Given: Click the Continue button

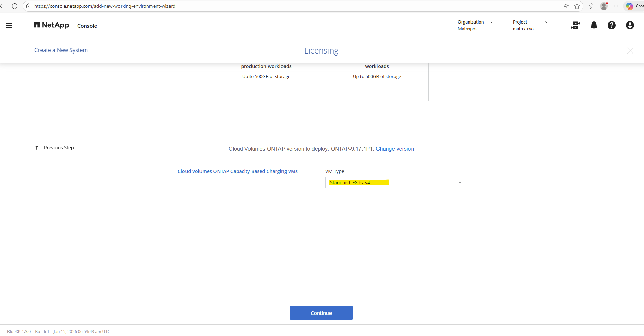Looking at the screenshot, I should (321, 313).
